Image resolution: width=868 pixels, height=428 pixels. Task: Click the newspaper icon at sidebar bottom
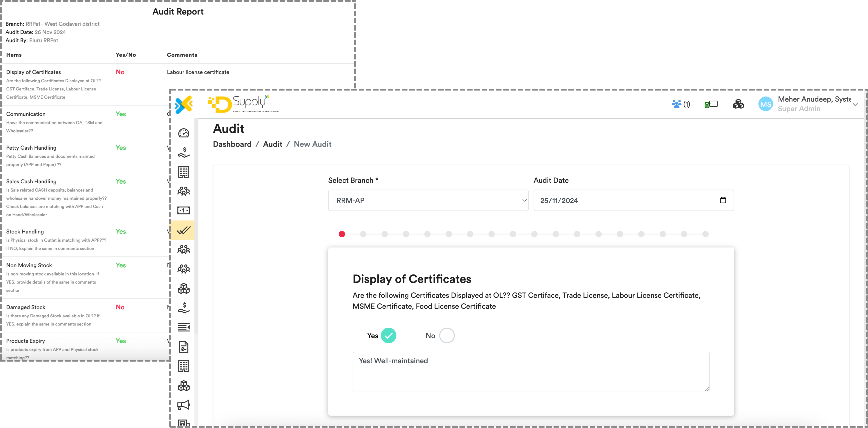point(184,423)
